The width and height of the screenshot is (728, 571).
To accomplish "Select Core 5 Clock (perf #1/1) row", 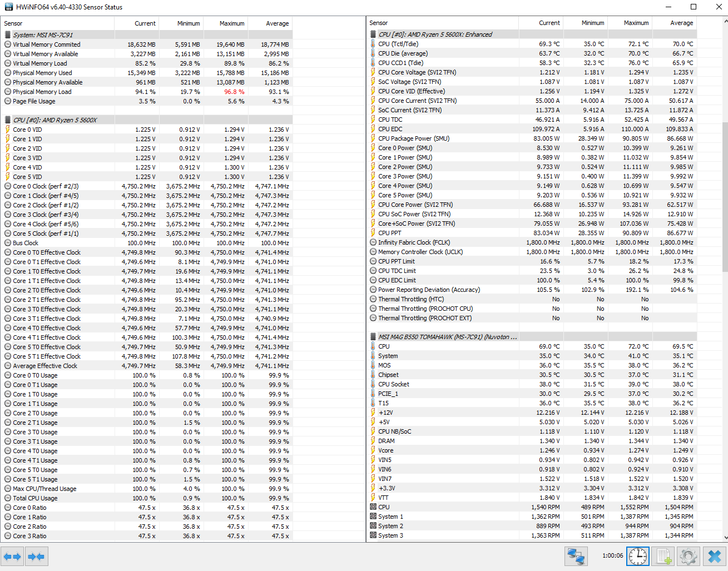I will [x=147, y=234].
